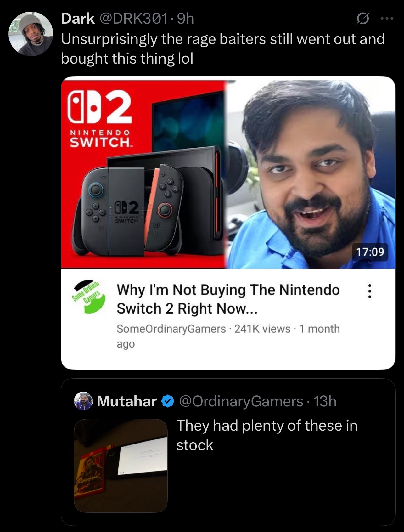Open the tweet's three-dot more menu
This screenshot has width=404, height=532.
click(x=387, y=19)
